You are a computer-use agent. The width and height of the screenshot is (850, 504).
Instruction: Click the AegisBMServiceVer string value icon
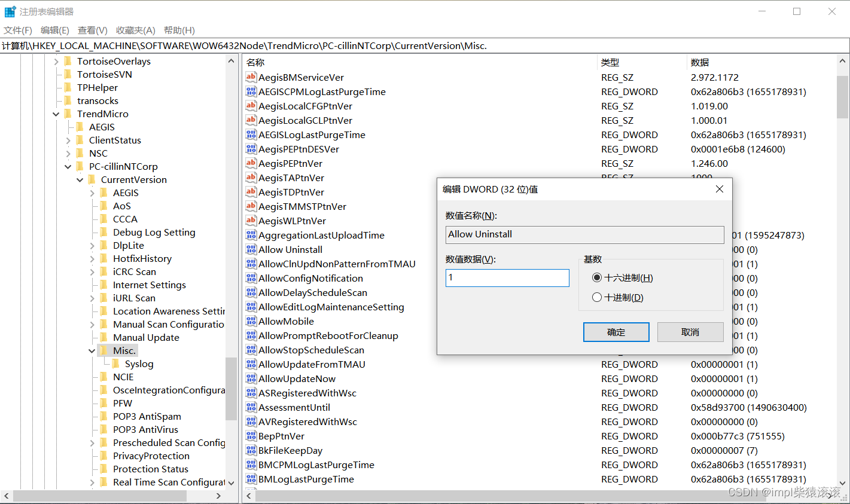251,77
